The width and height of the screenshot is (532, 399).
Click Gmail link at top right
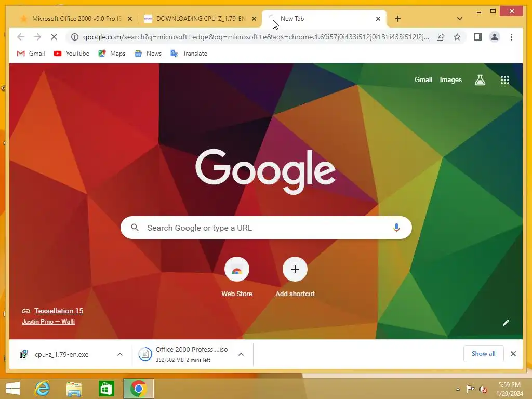(423, 79)
